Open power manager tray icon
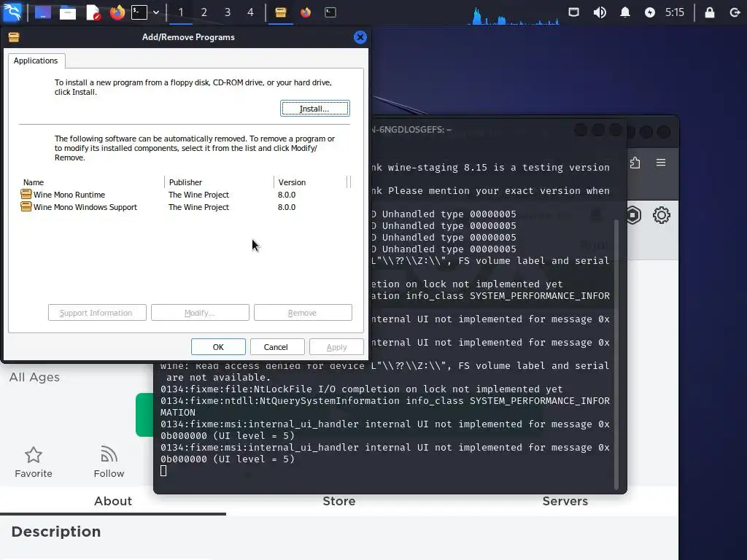Screen dimensions: 747x560 [650, 12]
